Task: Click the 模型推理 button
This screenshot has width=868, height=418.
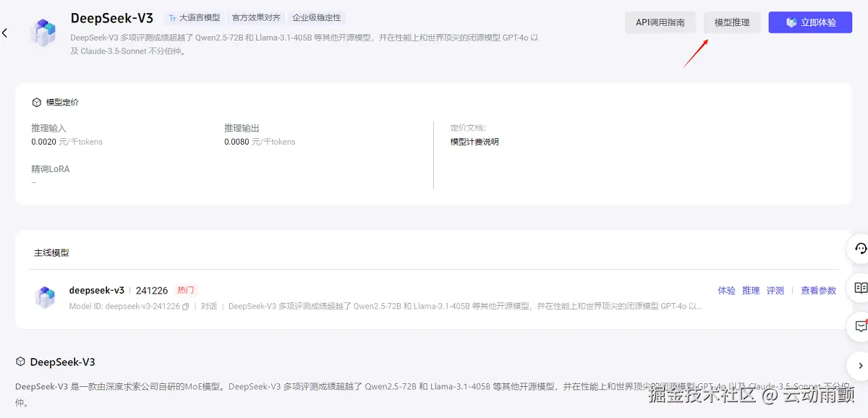Action: click(x=732, y=22)
